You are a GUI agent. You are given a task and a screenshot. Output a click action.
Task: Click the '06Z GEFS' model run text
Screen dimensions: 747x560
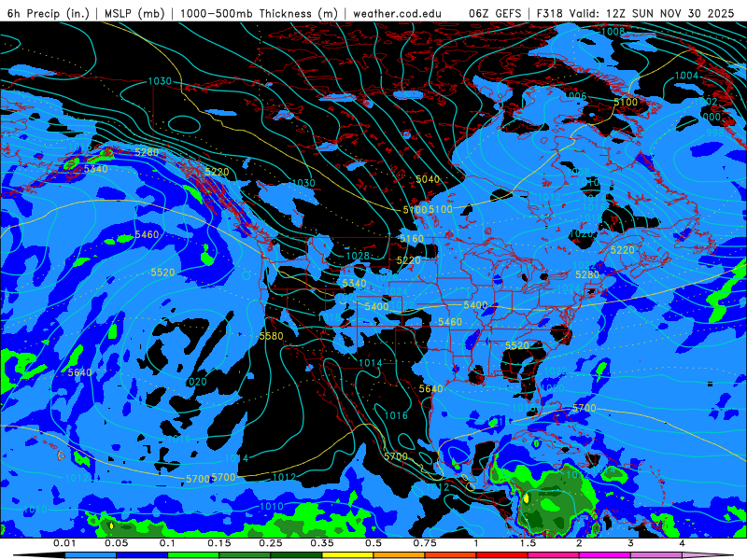click(x=495, y=13)
